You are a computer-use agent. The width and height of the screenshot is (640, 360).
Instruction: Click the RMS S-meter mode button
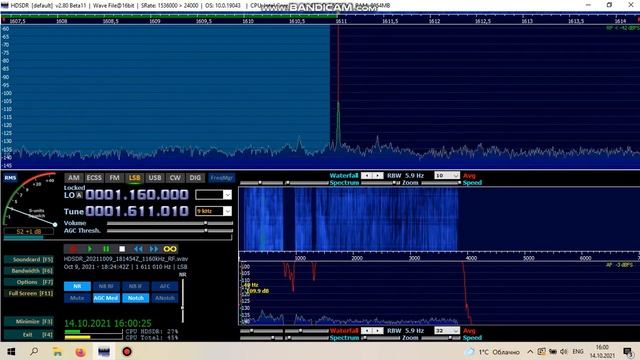(10, 178)
